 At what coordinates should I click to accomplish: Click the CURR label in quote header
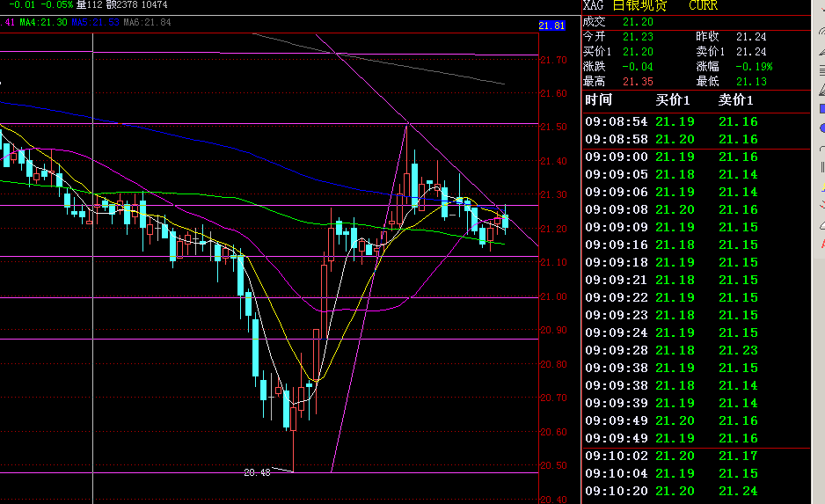pos(703,5)
